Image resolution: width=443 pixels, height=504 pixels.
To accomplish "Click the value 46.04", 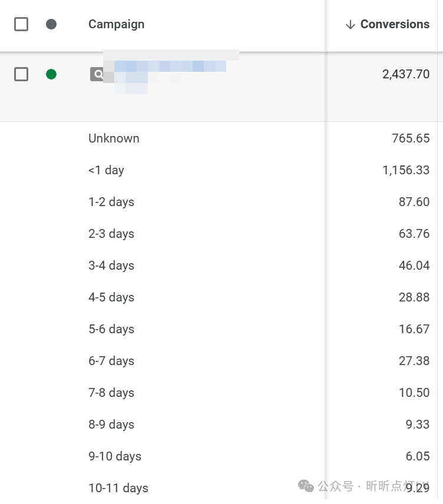I will pos(414,266).
